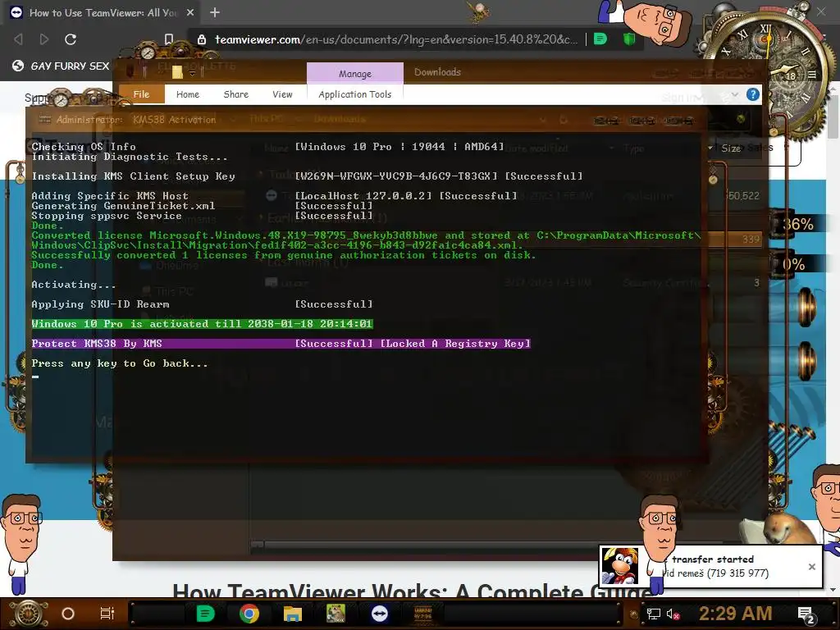Go forward in the browser
The image size is (840, 630).
(44, 39)
